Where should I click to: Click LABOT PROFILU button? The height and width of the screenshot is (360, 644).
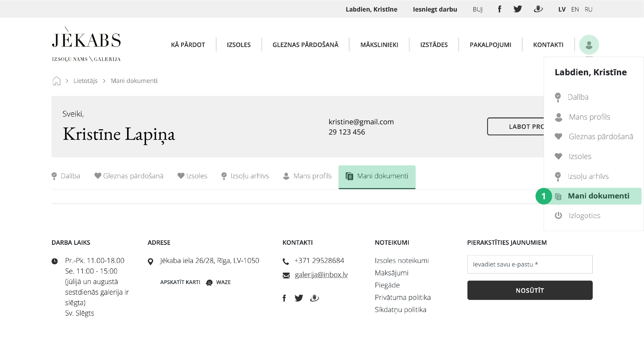click(x=515, y=127)
